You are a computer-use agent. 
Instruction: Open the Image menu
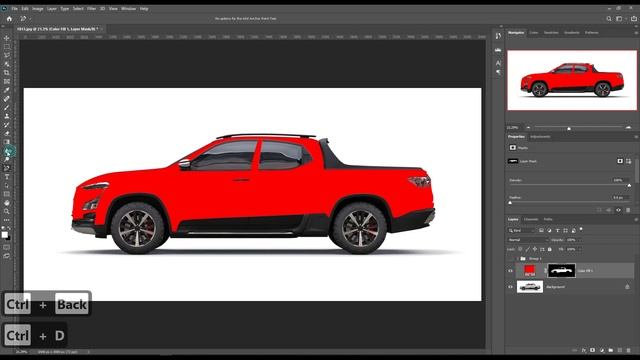(38, 9)
